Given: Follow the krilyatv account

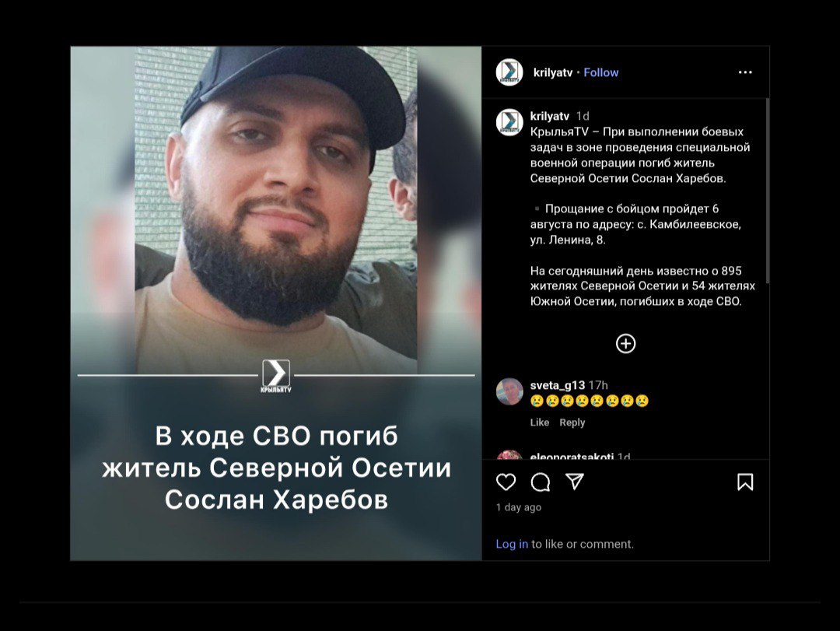Looking at the screenshot, I should click(x=600, y=72).
